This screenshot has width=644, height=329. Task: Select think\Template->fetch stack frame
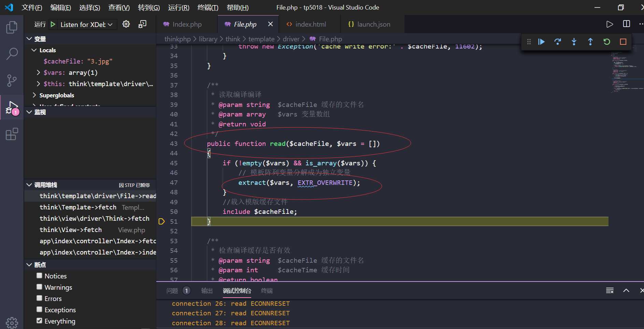90,207
